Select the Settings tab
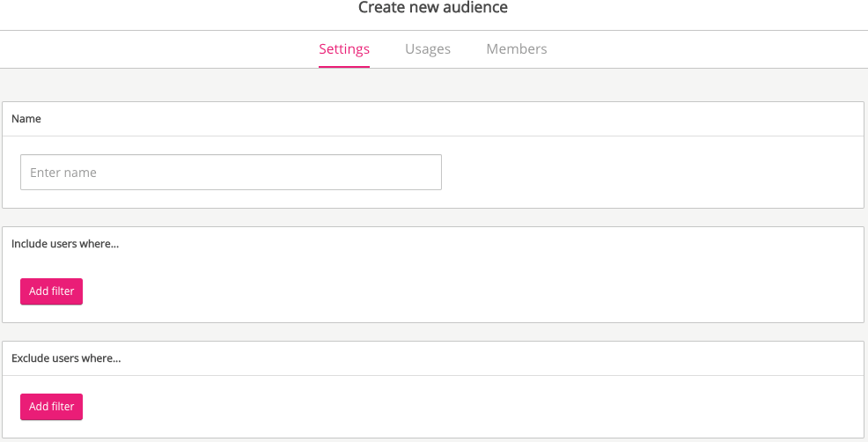This screenshot has height=442, width=868. 344,49
